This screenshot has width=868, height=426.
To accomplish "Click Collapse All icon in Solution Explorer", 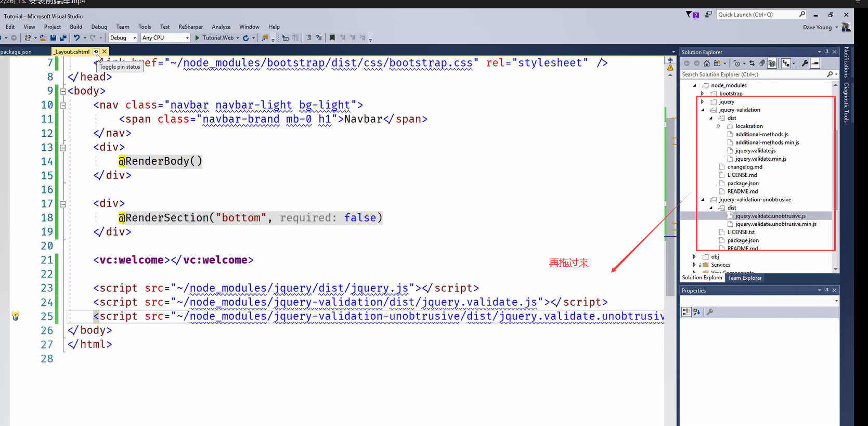I will coord(762,63).
